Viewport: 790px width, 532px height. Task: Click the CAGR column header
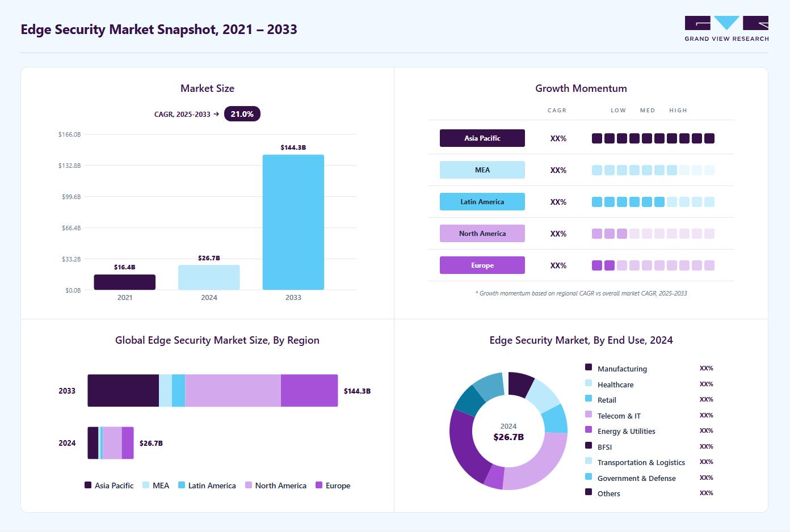click(557, 111)
